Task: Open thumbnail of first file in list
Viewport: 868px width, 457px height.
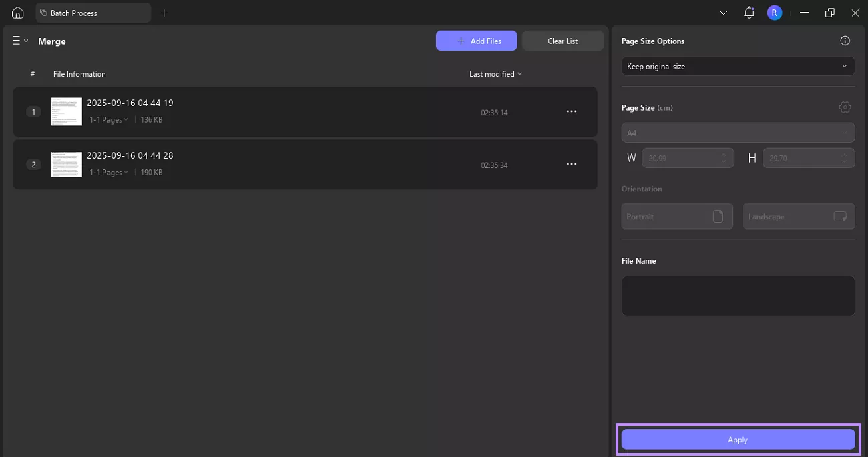Action: tap(67, 111)
